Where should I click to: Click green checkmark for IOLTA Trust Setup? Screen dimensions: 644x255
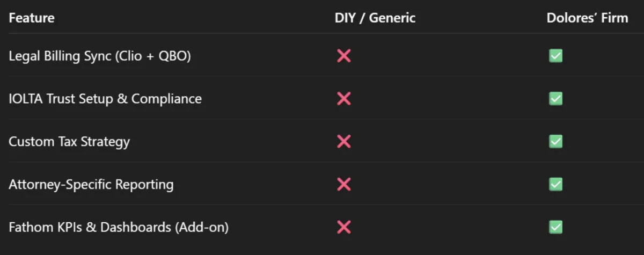click(555, 99)
